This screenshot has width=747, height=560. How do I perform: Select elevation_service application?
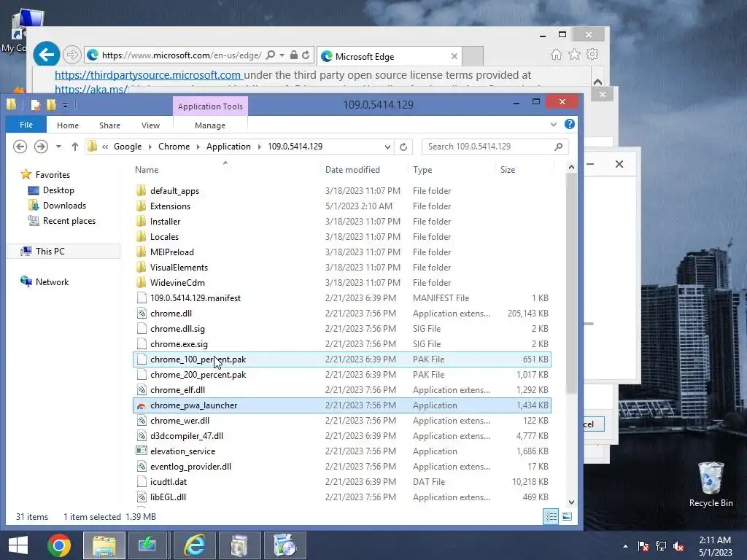182,451
